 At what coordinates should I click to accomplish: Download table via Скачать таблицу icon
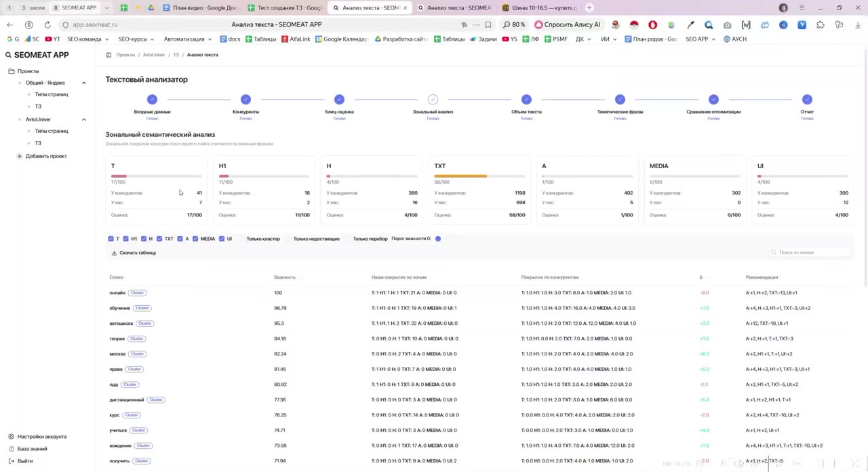click(x=114, y=253)
